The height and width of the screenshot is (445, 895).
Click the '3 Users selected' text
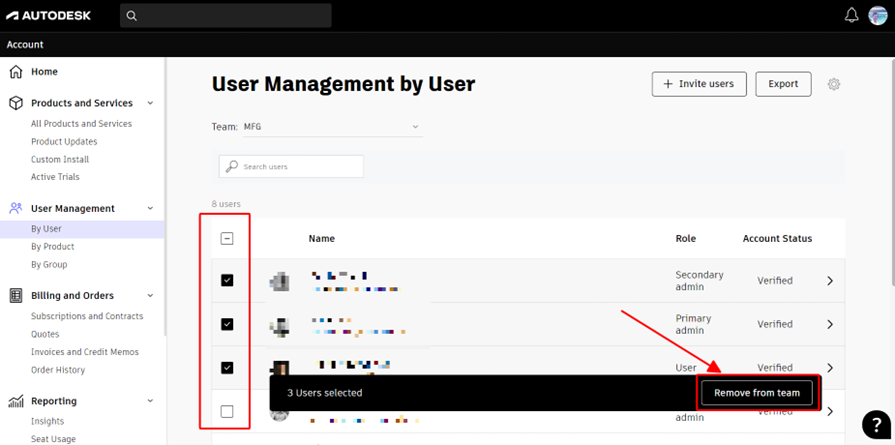(324, 393)
